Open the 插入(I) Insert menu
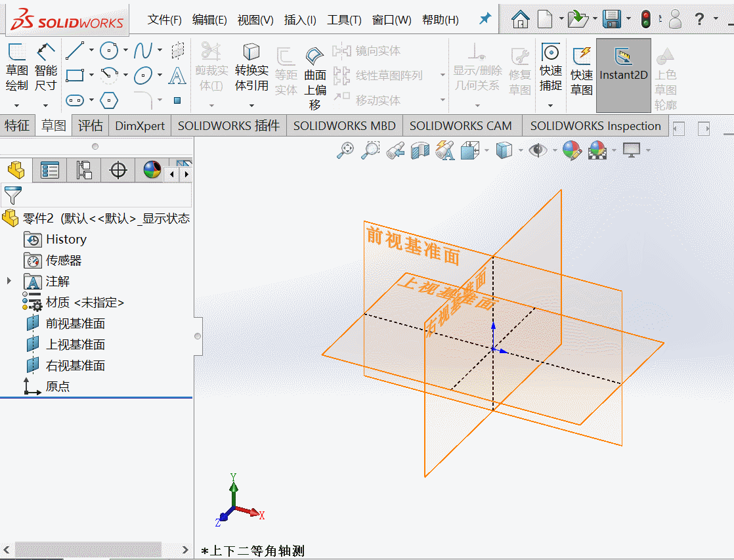734x560 pixels. point(300,20)
